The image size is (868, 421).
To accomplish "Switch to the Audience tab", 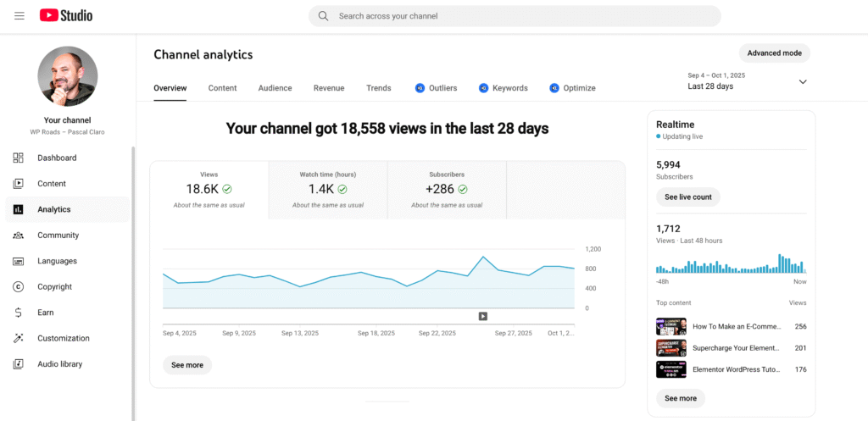I will (275, 88).
